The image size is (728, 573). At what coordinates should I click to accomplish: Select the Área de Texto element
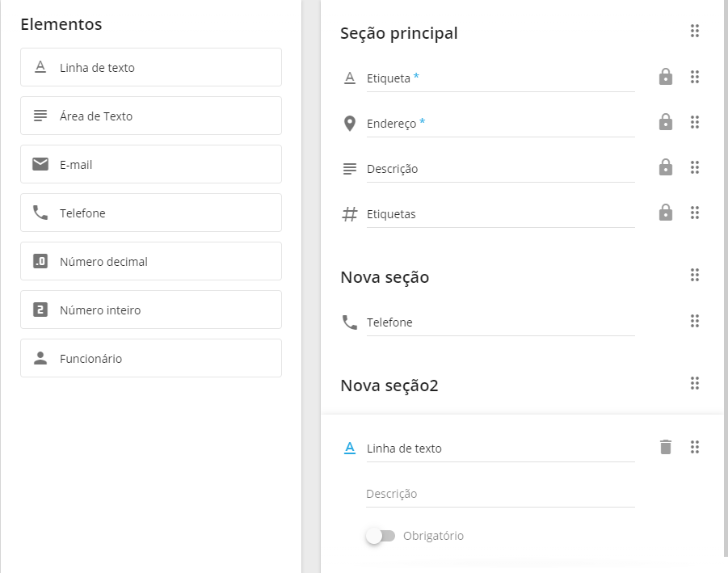(x=151, y=116)
